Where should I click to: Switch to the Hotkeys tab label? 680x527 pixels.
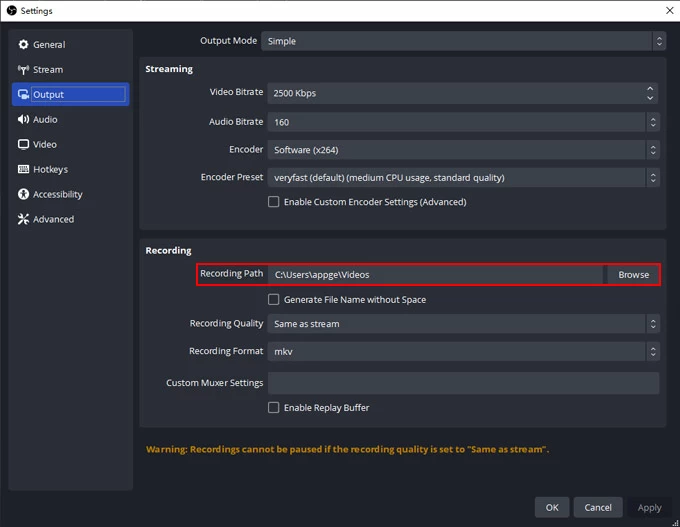coord(50,169)
